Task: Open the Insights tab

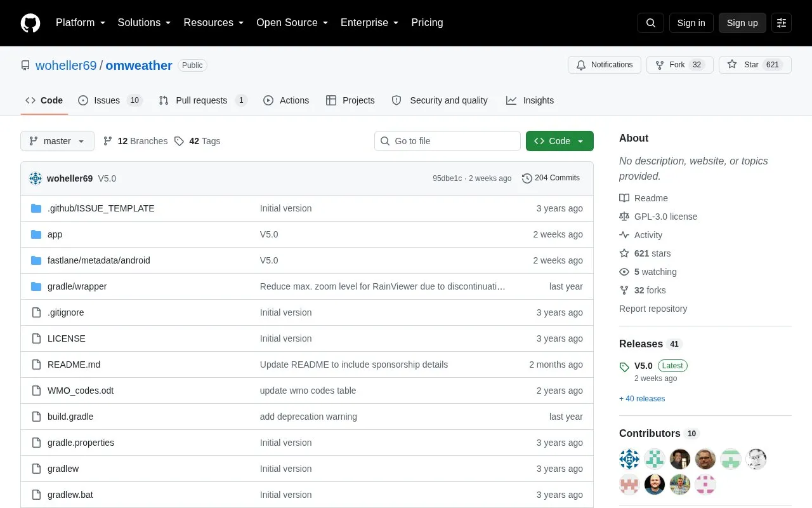Action: 530,100
